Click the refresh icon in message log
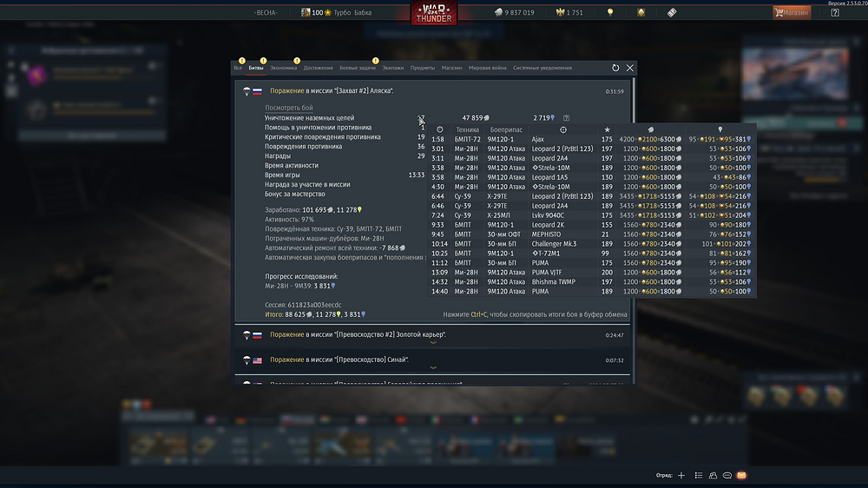This screenshot has width=868, height=488. (x=615, y=68)
